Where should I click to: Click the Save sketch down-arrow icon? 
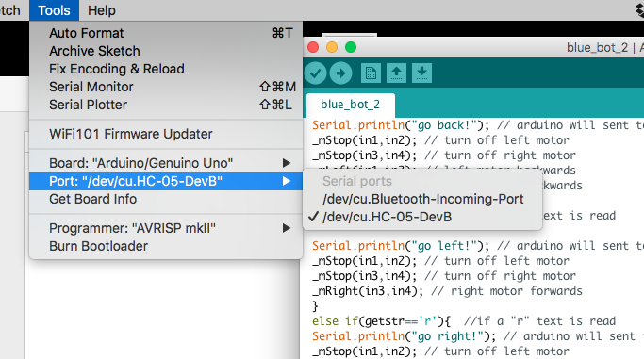[x=421, y=73]
